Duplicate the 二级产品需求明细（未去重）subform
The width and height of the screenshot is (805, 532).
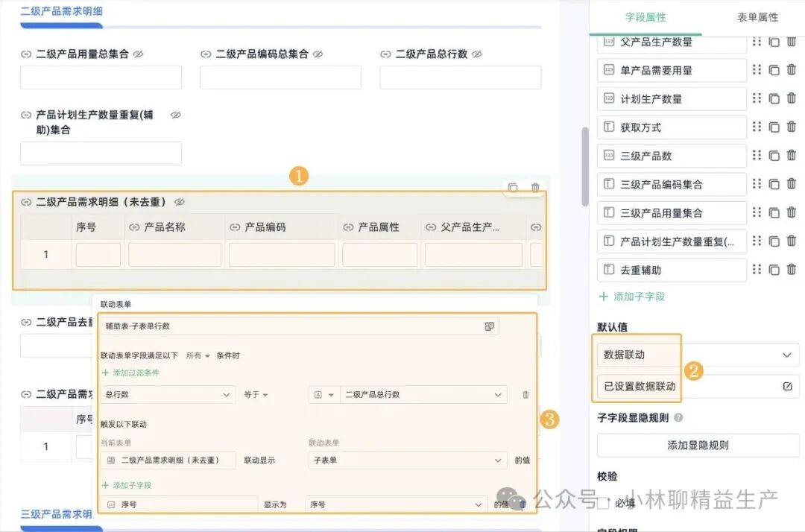pyautogui.click(x=513, y=188)
